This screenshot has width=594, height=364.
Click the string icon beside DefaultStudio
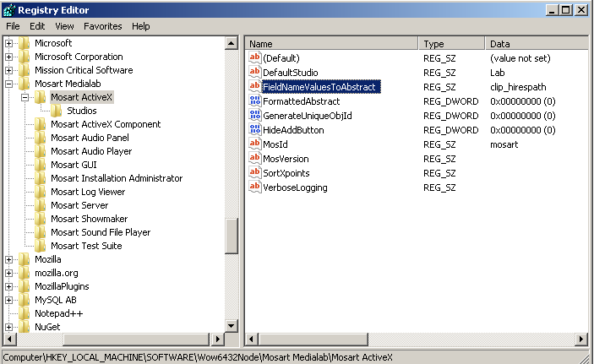254,73
